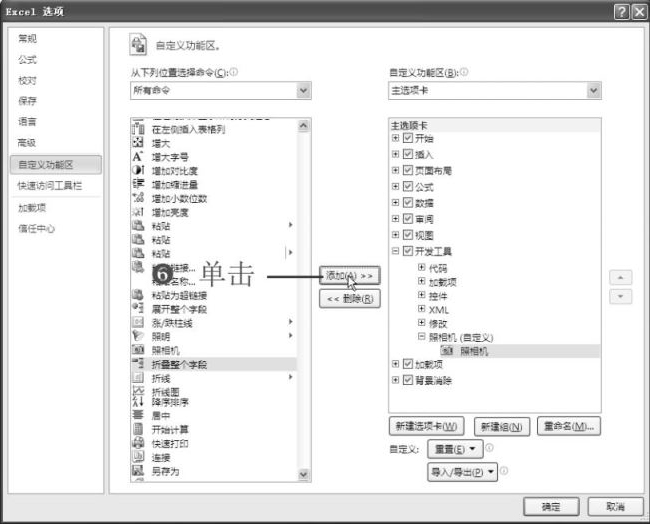This screenshot has height=524, width=650.
Task: Go to the 保存 options category
Action: pos(27,101)
